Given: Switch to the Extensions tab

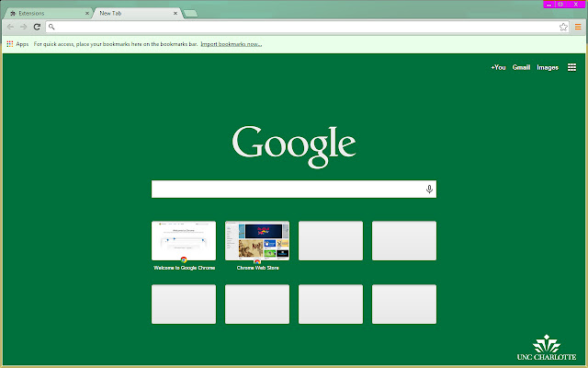Looking at the screenshot, I should 49,14.
